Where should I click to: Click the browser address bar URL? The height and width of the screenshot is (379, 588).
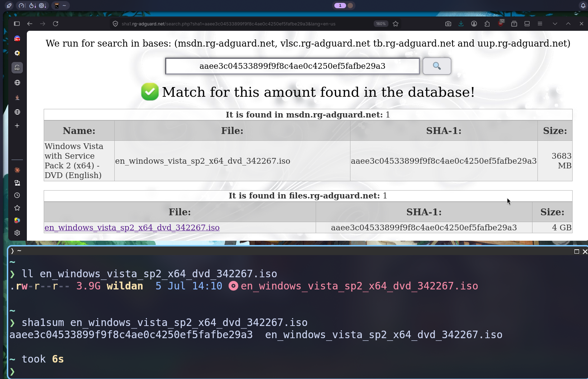click(228, 24)
